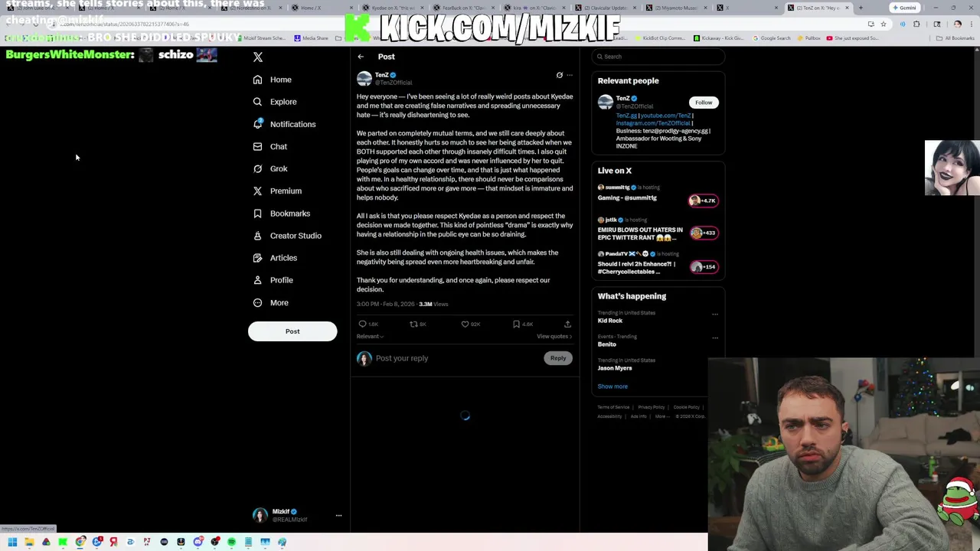The width and height of the screenshot is (980, 551).
Task: Click the 3.3M Views count
Action: [433, 304]
